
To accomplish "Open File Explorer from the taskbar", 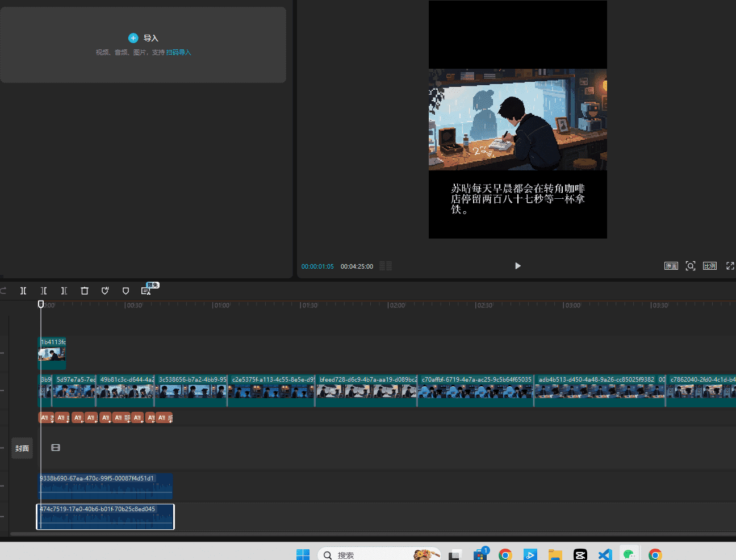I will pos(555,555).
